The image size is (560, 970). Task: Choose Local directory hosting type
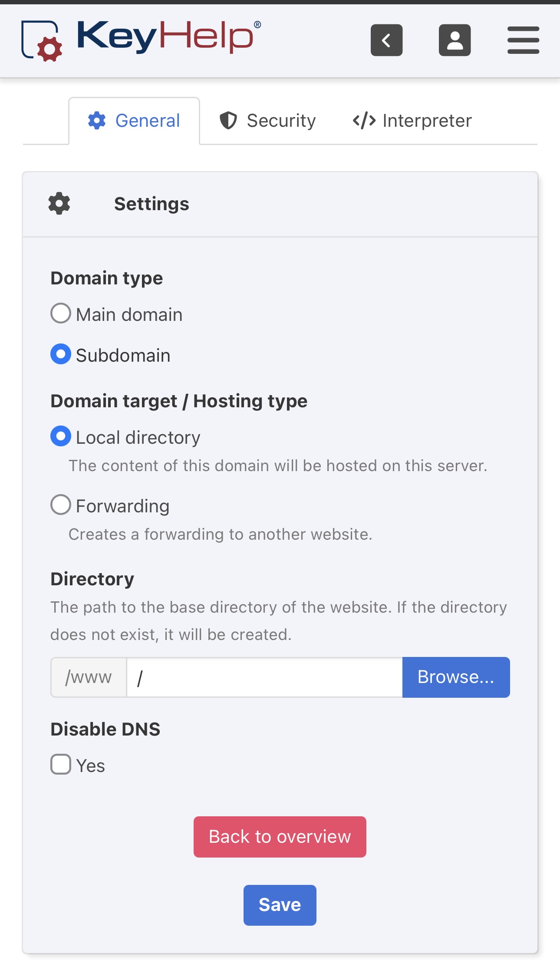pyautogui.click(x=61, y=436)
